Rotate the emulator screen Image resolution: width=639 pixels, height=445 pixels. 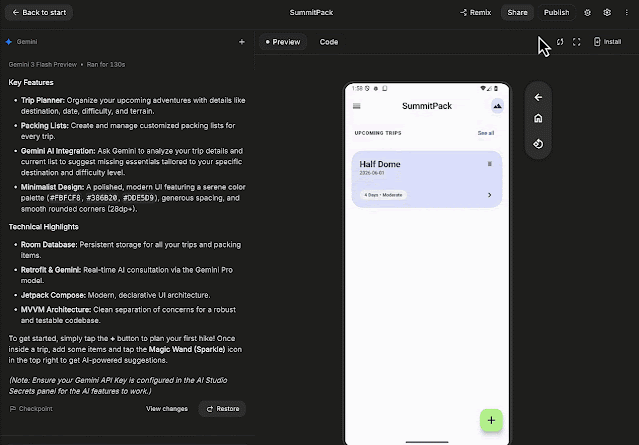[538, 144]
